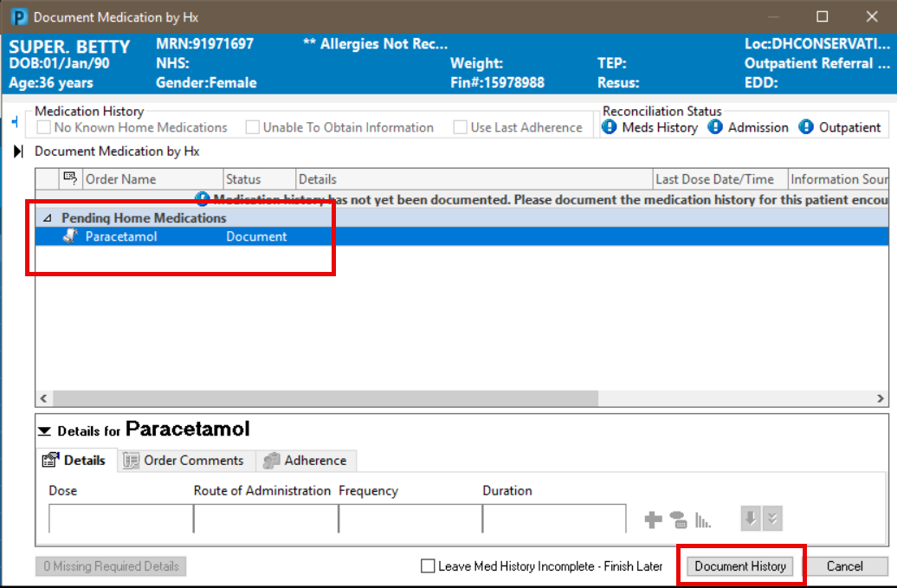
Task: Switch to the Order Comments tab
Action: tap(184, 461)
